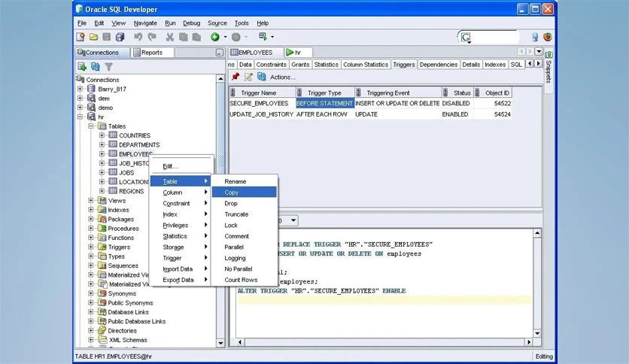Click the Undo toolbar icon

(138, 37)
